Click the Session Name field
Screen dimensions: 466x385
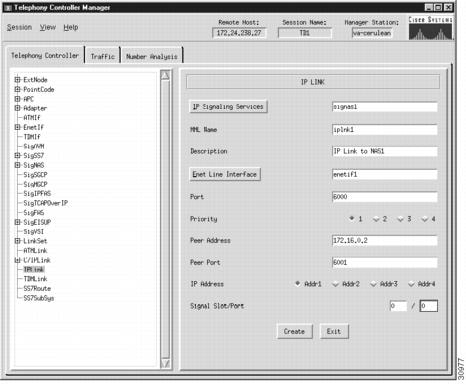[305, 33]
